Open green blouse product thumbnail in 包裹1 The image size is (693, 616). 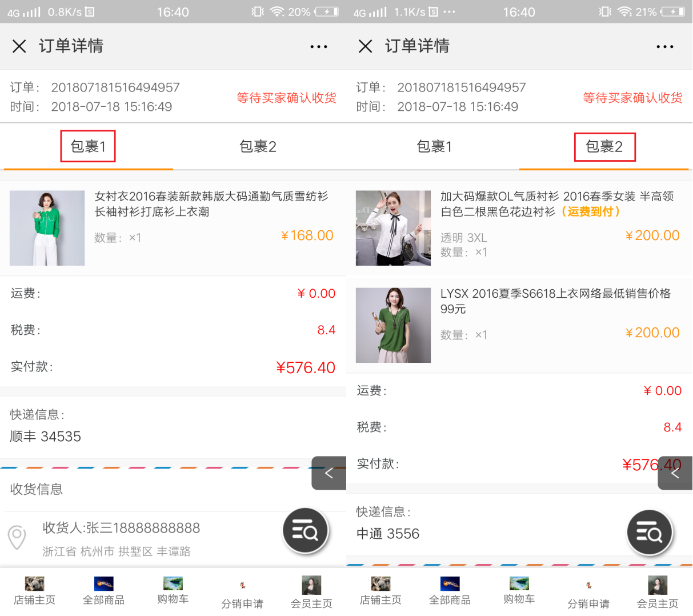(47, 228)
